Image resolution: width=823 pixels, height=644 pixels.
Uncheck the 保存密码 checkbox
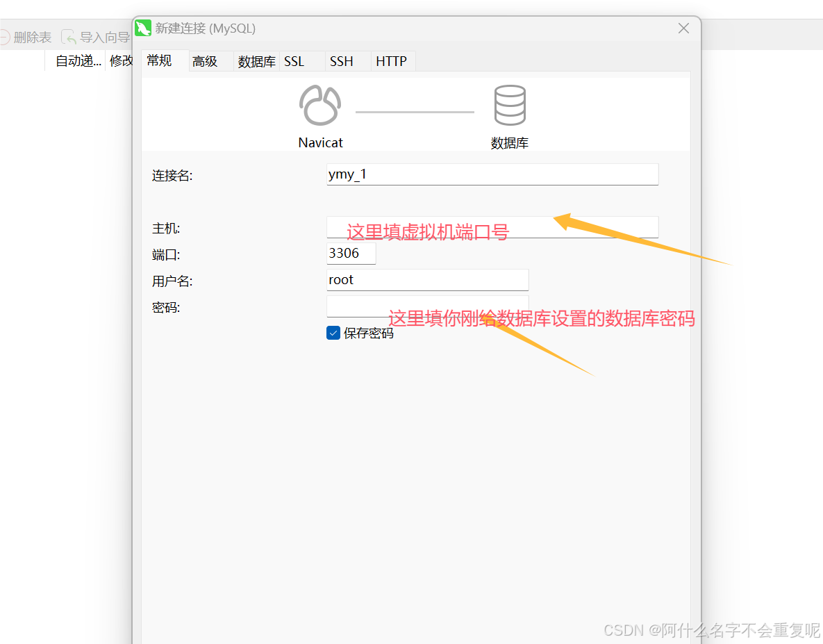(x=333, y=333)
